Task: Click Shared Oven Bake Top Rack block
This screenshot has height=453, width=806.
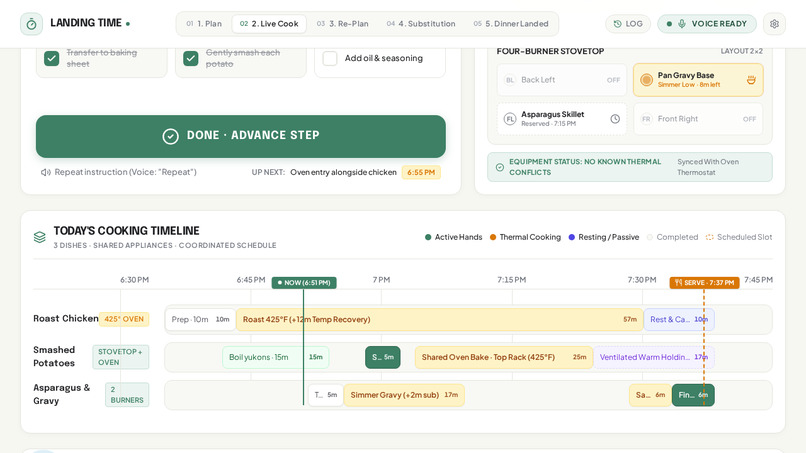Action: click(504, 357)
